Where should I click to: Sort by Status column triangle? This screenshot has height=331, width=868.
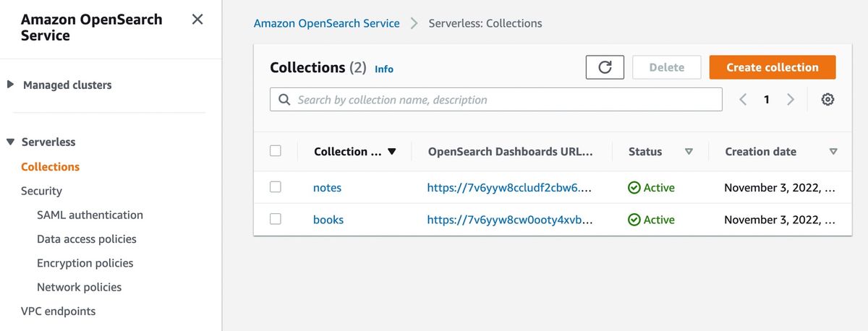click(x=689, y=152)
